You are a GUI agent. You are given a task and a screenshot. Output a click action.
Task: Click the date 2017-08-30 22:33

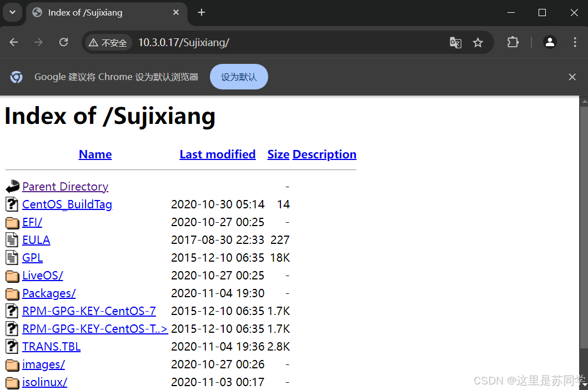pyautogui.click(x=218, y=240)
